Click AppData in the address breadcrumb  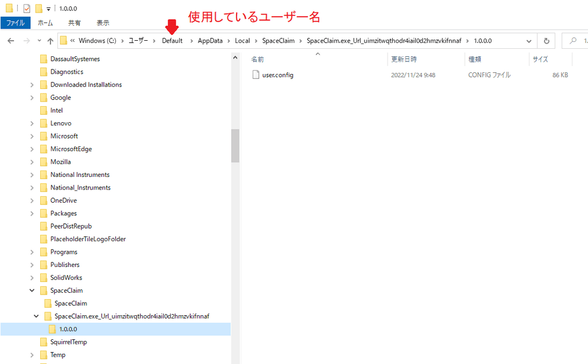pyautogui.click(x=210, y=41)
